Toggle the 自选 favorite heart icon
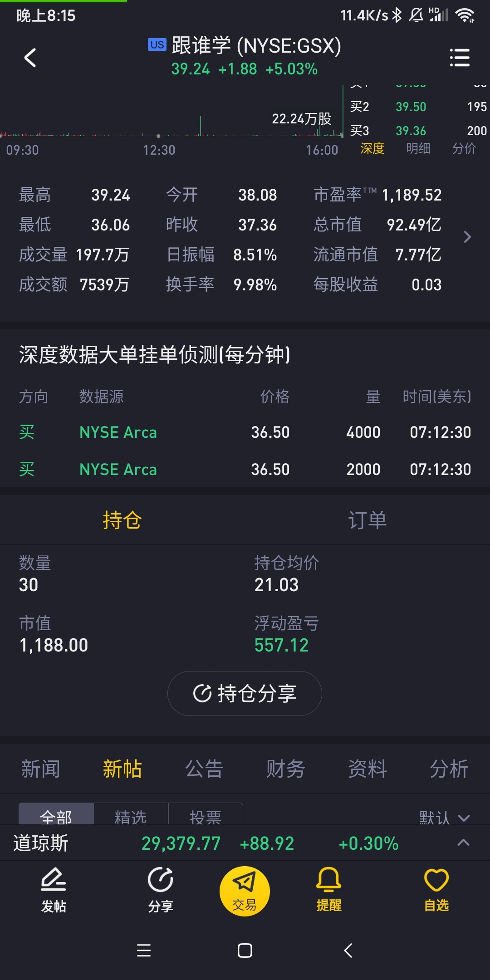The image size is (490, 980). point(436,890)
